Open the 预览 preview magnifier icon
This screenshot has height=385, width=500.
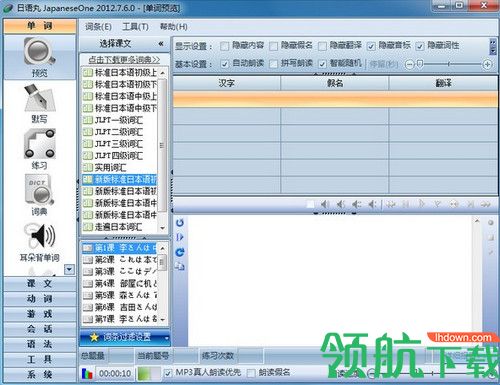(39, 52)
